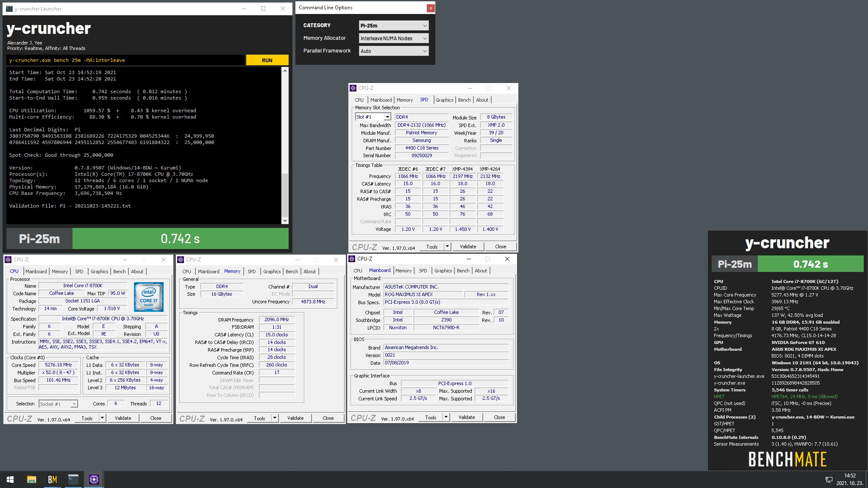
Task: Click CPU-Z Mainboard window title icon
Action: (352, 259)
